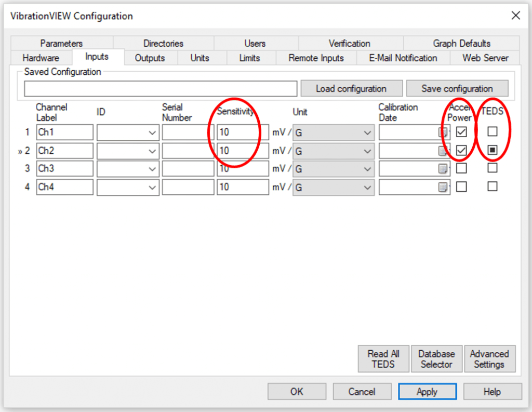Screen dimensions: 532x412
Task: Open calendar picker for Ch4 calibration date
Action: coord(443,187)
